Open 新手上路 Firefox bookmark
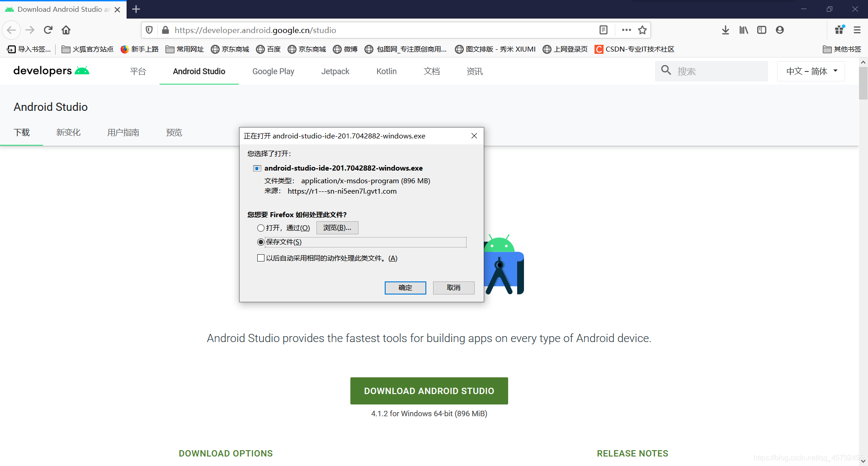This screenshot has width=868, height=466. [x=140, y=49]
